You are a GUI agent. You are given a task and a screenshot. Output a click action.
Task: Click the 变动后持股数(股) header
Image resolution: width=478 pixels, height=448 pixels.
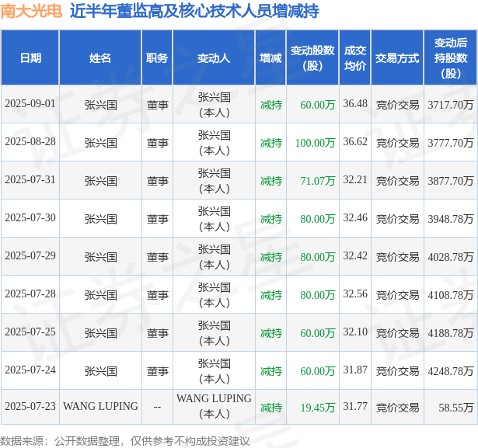tap(451, 57)
